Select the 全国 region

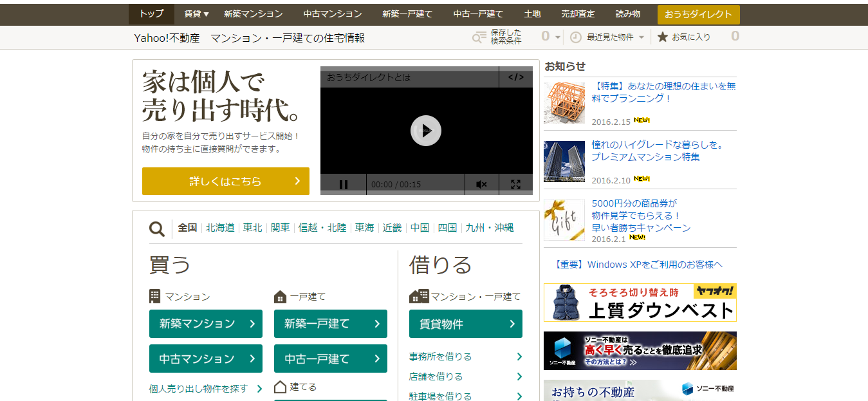coord(188,228)
